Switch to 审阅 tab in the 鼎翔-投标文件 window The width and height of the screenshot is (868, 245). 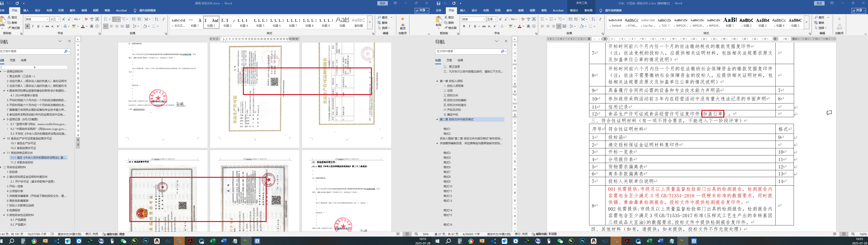coord(84,10)
